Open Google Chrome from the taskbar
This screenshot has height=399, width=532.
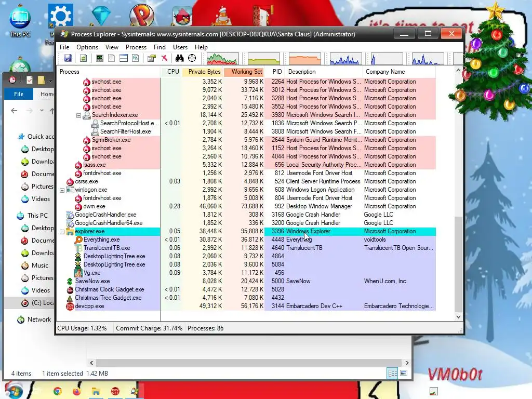[x=58, y=391]
